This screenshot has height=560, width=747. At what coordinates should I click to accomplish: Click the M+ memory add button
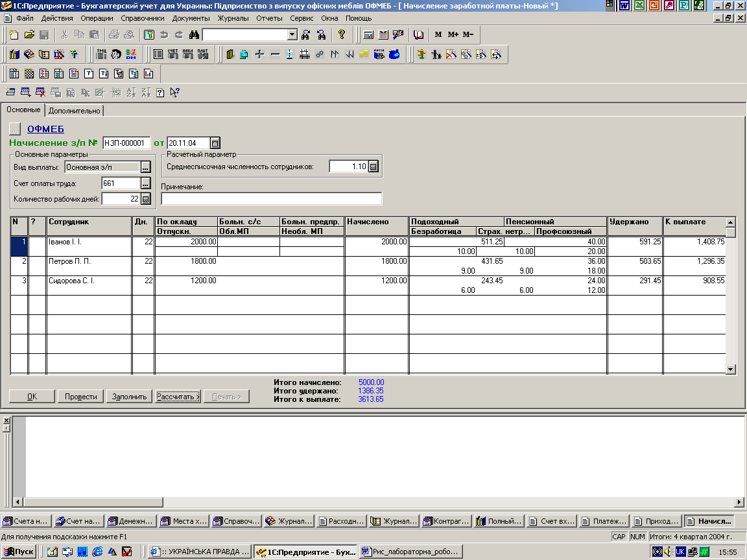click(453, 35)
